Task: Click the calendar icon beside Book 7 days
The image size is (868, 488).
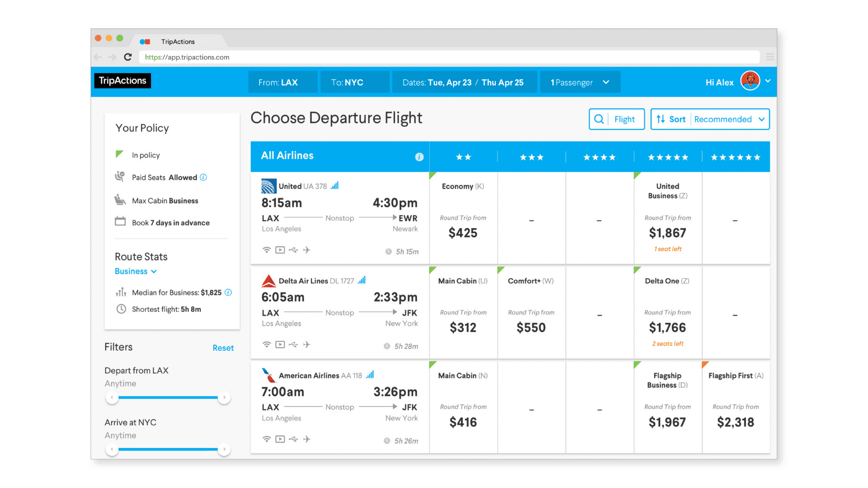Action: 120,221
